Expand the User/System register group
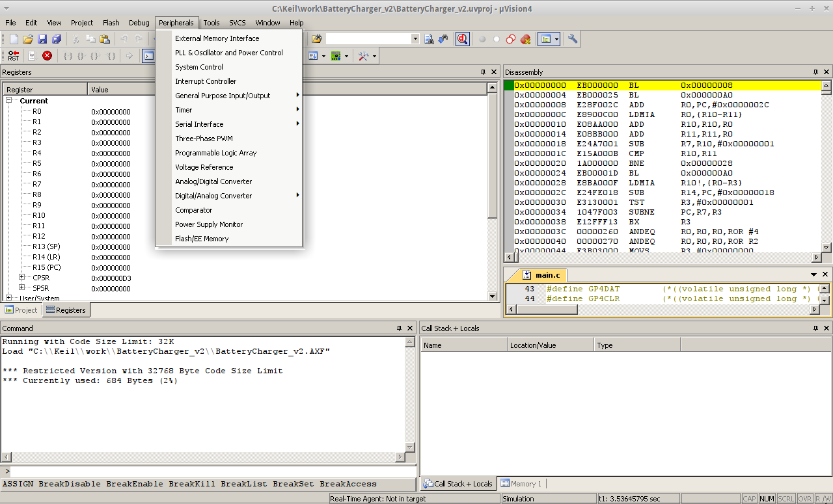The width and height of the screenshot is (833, 504). pyautogui.click(x=10, y=298)
